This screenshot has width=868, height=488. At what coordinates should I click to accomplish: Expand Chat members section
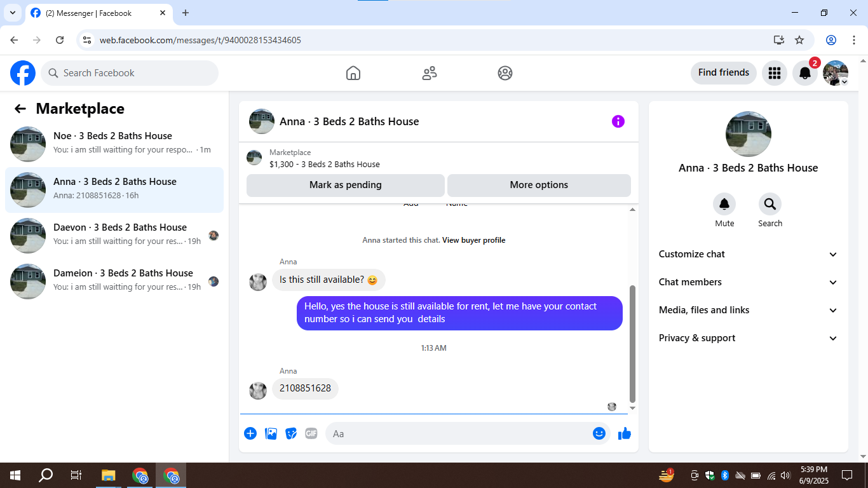749,282
